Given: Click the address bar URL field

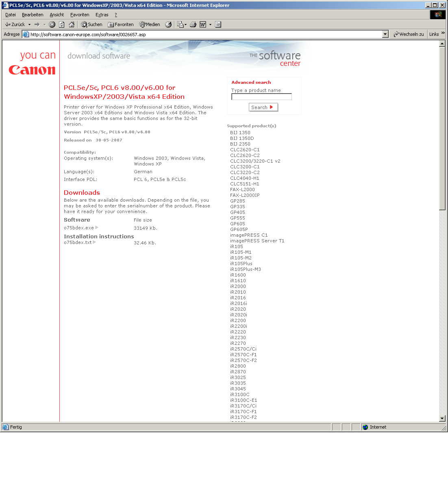Looking at the screenshot, I should click(205, 35).
